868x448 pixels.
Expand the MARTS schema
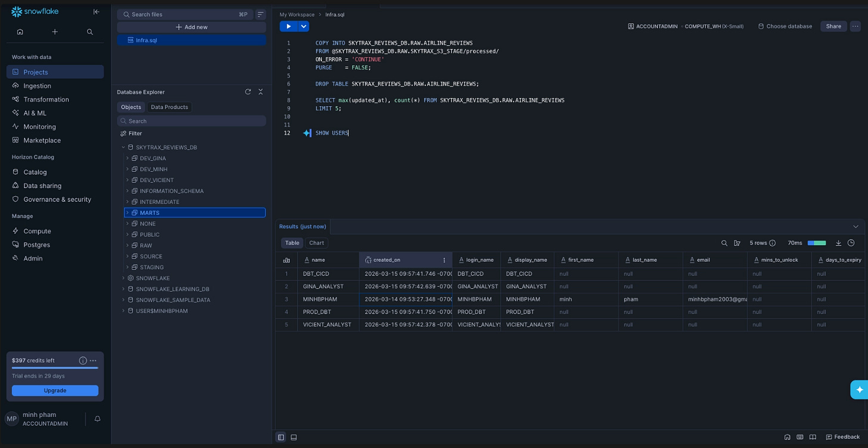[128, 212]
